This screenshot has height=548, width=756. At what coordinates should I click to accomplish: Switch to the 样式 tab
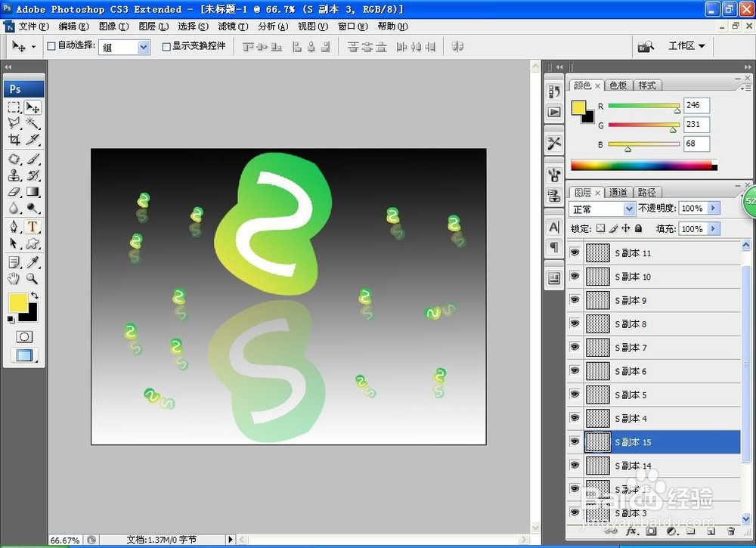coord(646,85)
